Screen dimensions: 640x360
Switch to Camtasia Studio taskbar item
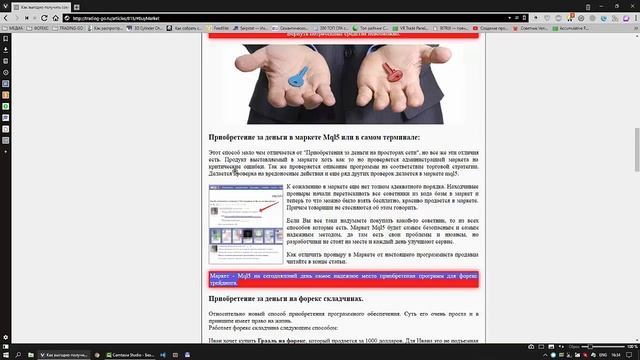130,355
